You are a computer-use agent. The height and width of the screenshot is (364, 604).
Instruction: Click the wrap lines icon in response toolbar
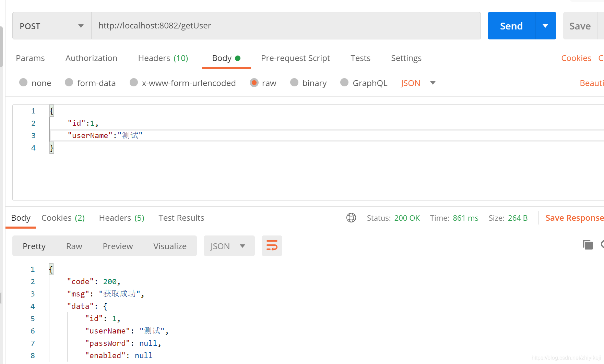[x=272, y=246]
